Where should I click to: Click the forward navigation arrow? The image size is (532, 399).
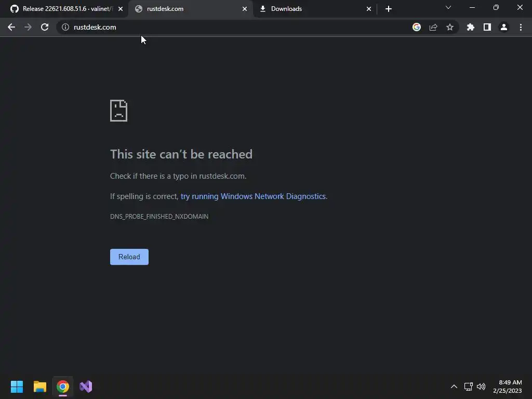click(28, 27)
